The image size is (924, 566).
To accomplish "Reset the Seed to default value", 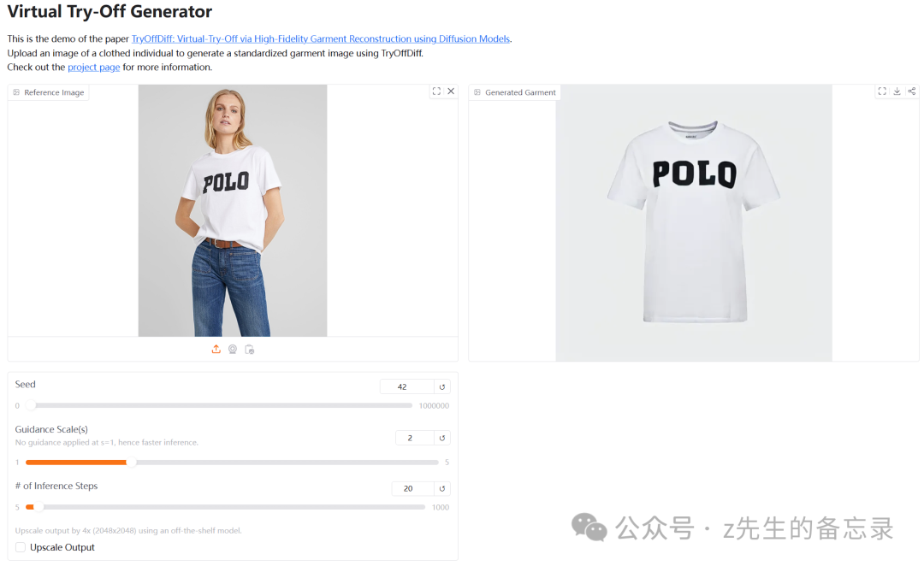I will click(x=441, y=386).
